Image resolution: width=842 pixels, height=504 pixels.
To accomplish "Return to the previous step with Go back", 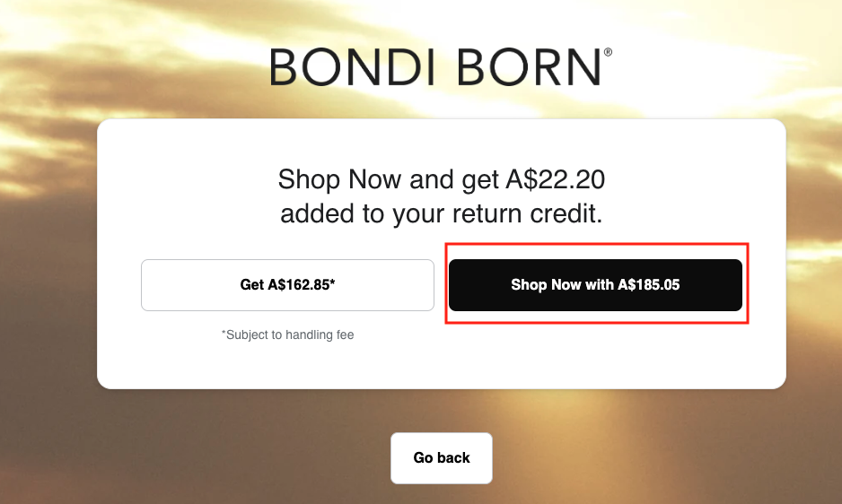I will point(442,458).
